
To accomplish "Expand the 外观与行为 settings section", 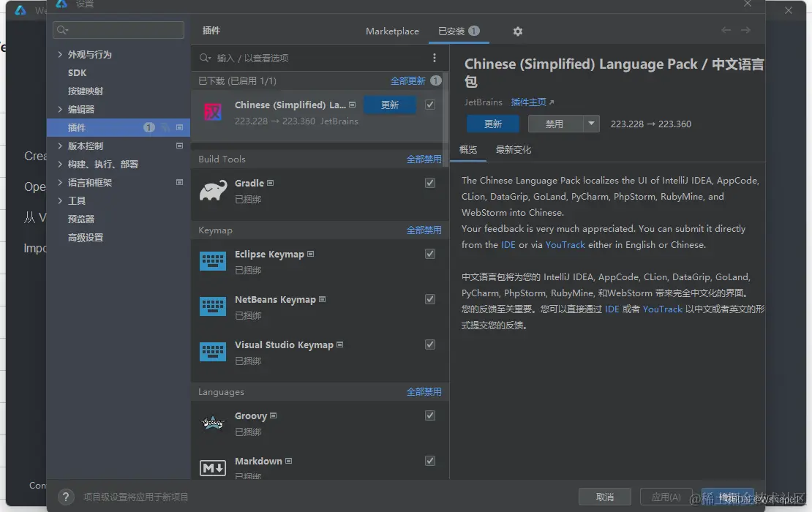I will coord(60,54).
